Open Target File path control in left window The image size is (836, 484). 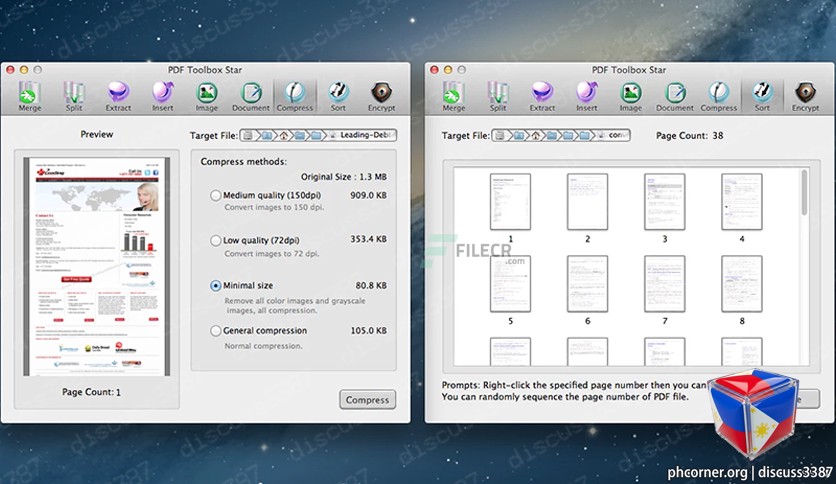[x=318, y=135]
